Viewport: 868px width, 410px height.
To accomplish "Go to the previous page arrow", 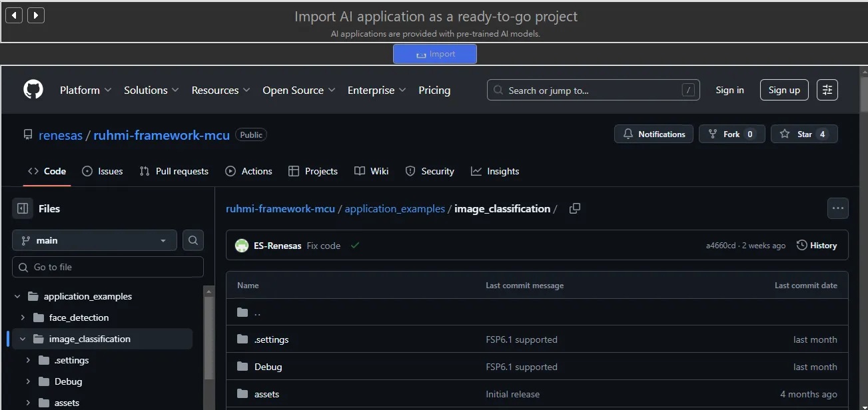I will click(x=14, y=15).
